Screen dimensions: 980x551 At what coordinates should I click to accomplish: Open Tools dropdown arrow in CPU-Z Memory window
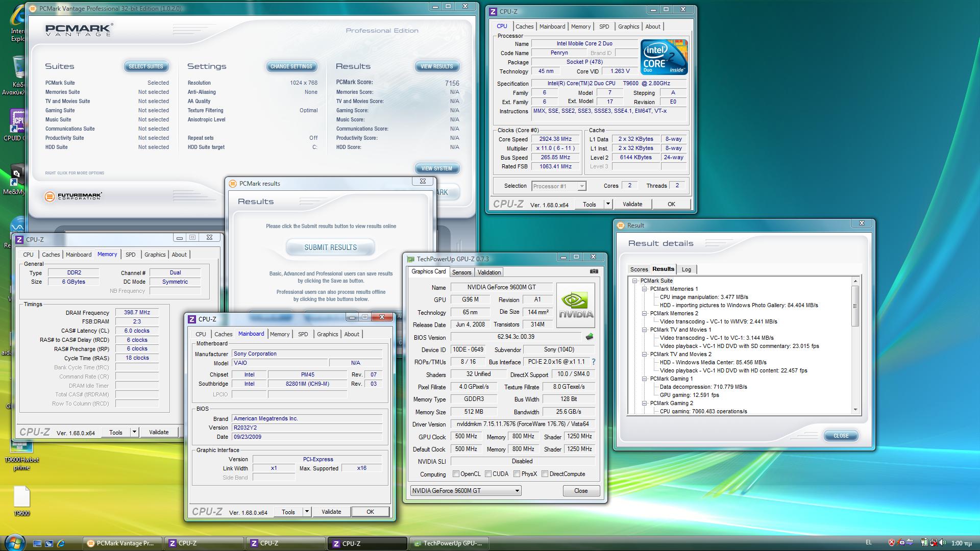tap(134, 432)
